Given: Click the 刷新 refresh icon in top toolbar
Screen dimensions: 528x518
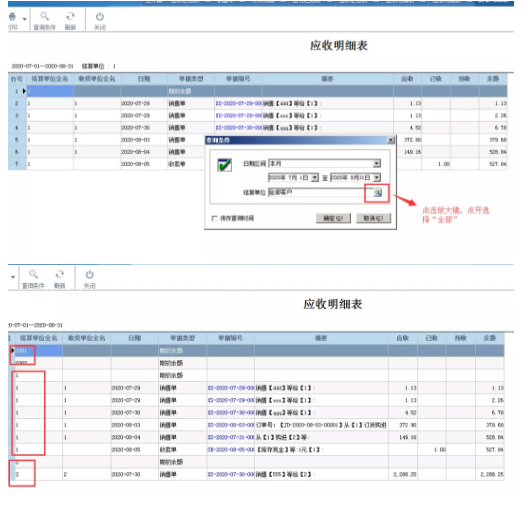Looking at the screenshot, I should (x=70, y=16).
